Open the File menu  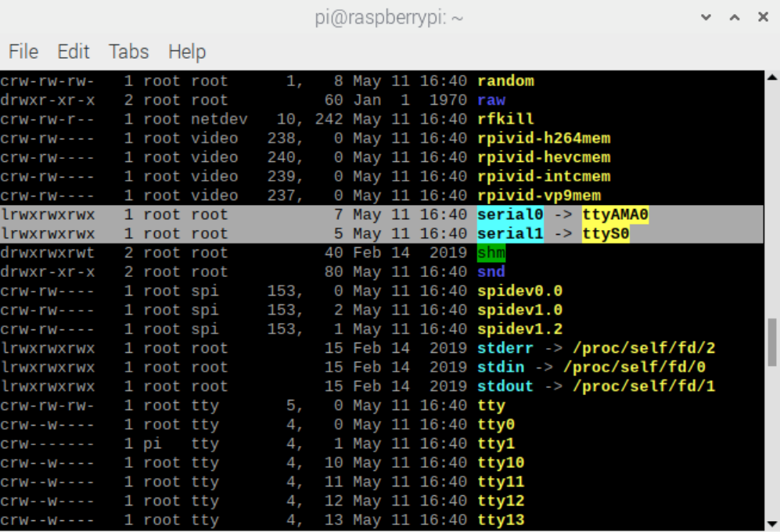click(x=23, y=52)
